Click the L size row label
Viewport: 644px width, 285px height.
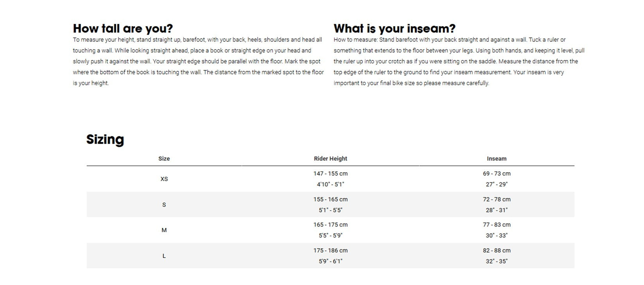coord(164,256)
